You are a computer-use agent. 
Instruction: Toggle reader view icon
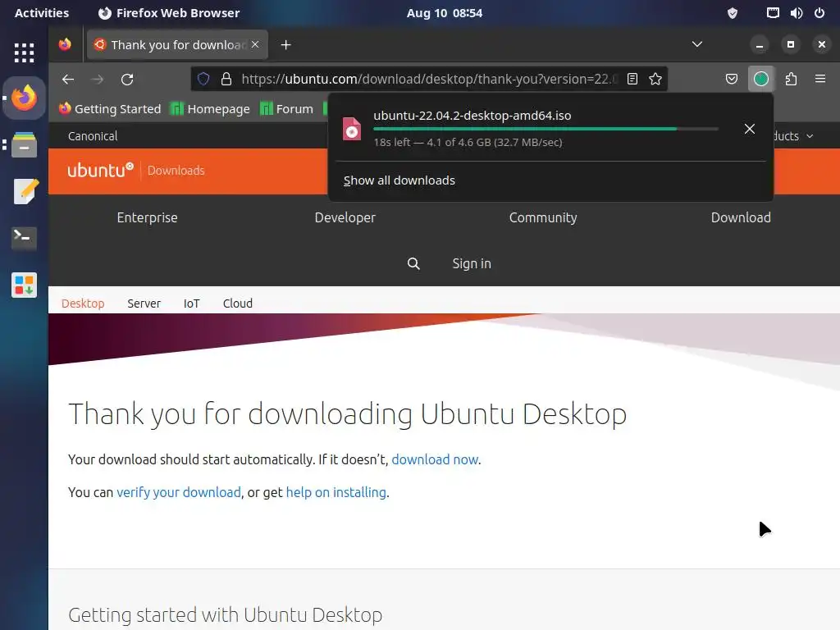tap(632, 80)
